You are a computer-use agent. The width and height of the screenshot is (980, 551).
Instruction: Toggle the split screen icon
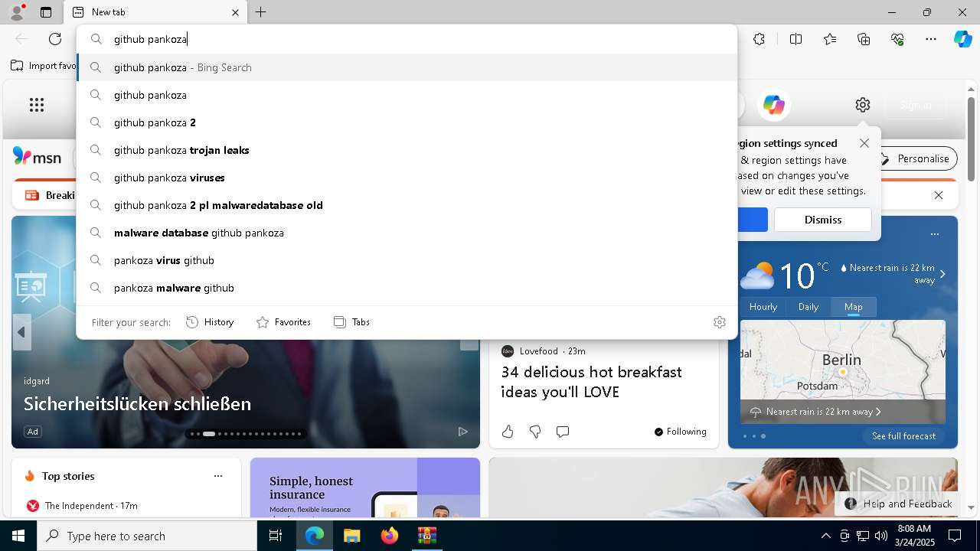click(x=795, y=39)
